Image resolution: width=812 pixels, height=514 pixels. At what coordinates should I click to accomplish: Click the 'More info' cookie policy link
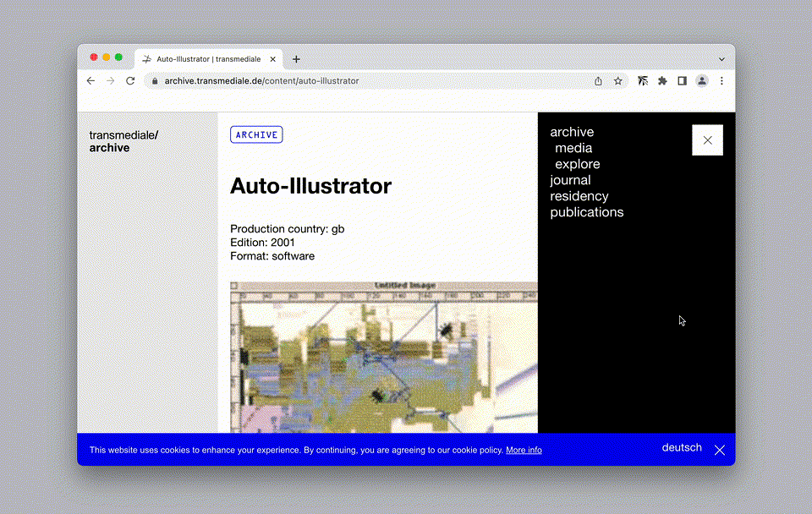(524, 451)
